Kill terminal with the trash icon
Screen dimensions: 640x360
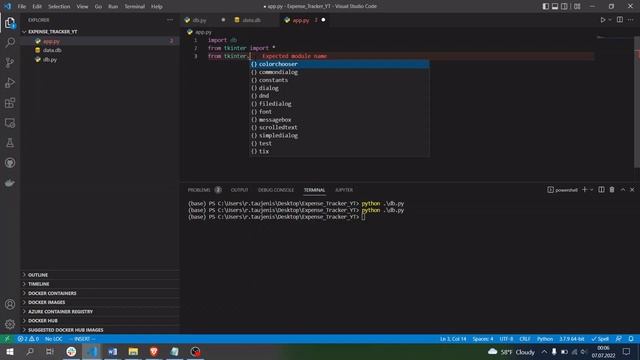612,190
